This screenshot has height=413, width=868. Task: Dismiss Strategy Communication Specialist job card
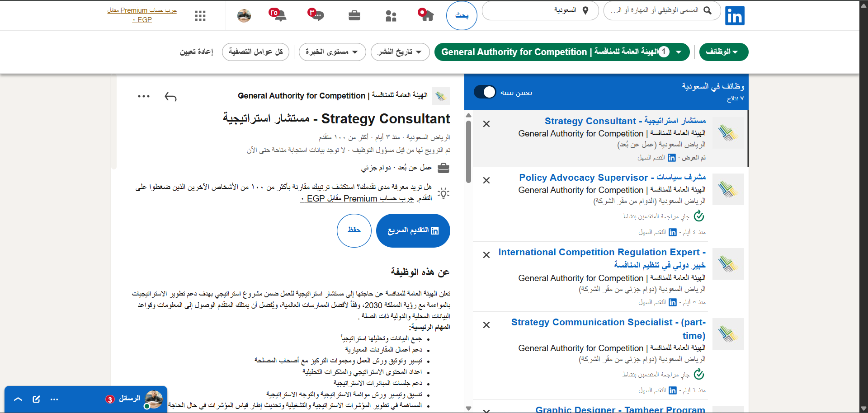[486, 325]
